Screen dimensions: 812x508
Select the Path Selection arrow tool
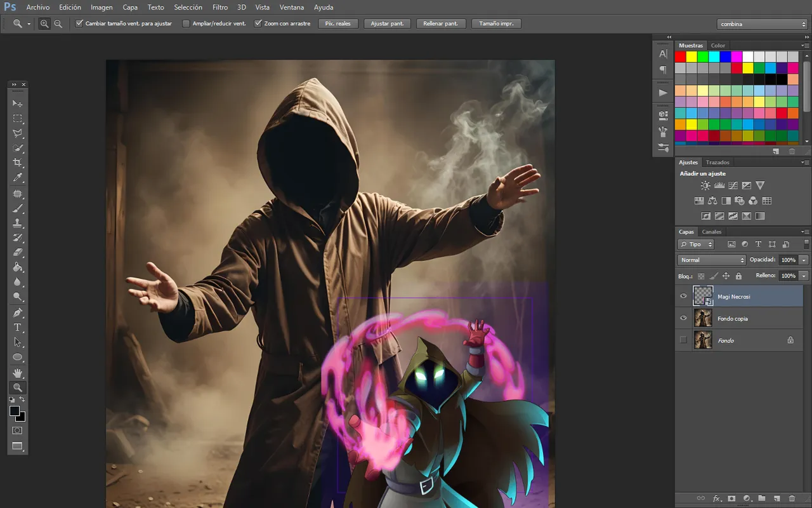pos(18,342)
